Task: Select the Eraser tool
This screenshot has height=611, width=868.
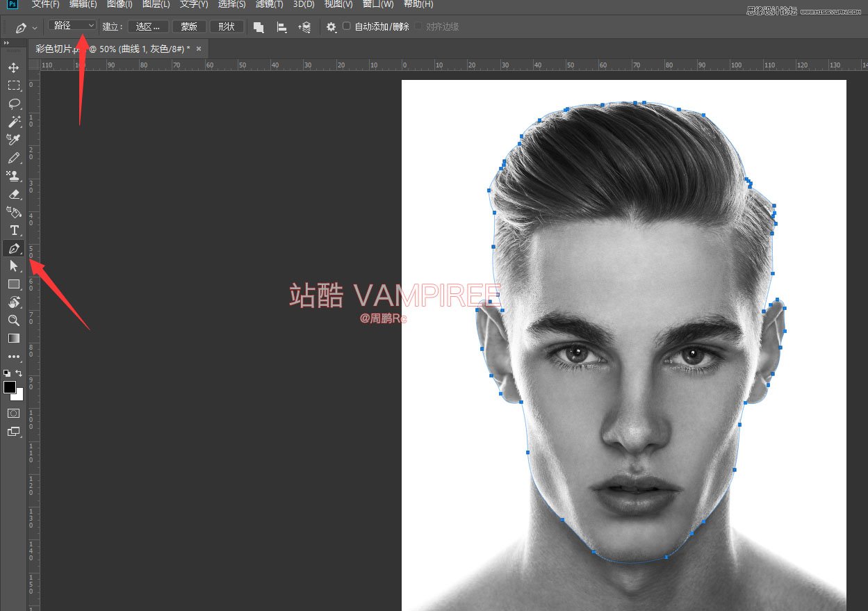Action: click(13, 194)
